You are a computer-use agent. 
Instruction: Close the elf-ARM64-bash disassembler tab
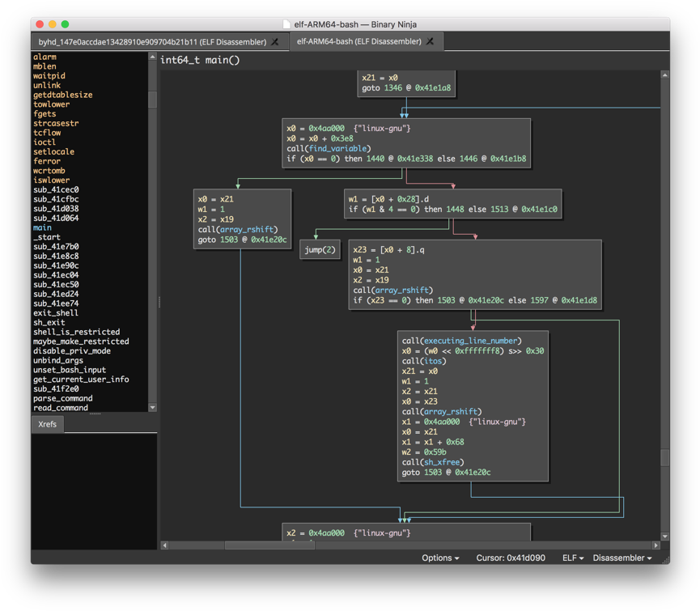coord(431,42)
